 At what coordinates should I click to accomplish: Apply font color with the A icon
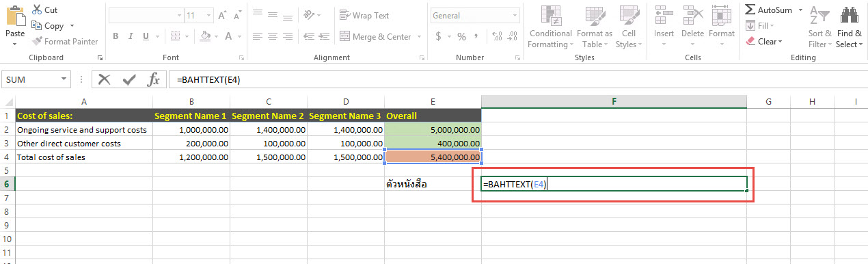(229, 36)
